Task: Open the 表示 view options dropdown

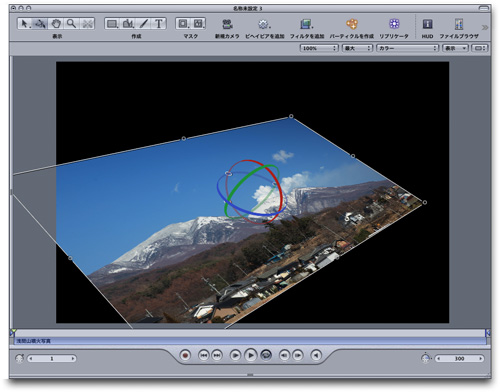Action: coord(455,48)
